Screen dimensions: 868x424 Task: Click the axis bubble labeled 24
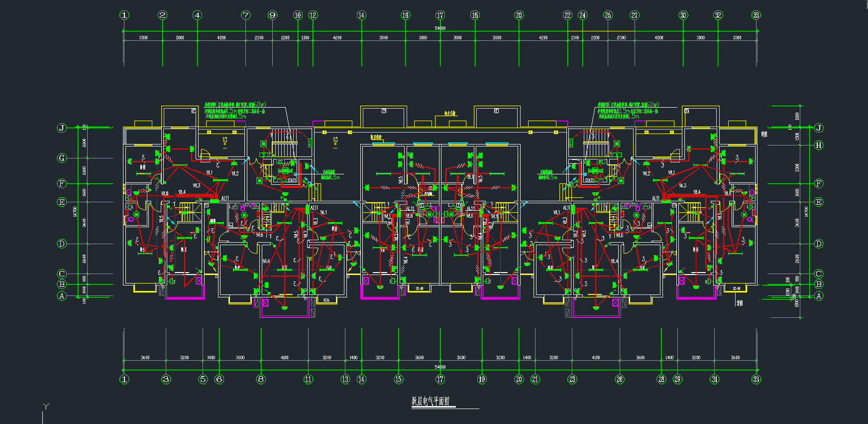(x=582, y=15)
